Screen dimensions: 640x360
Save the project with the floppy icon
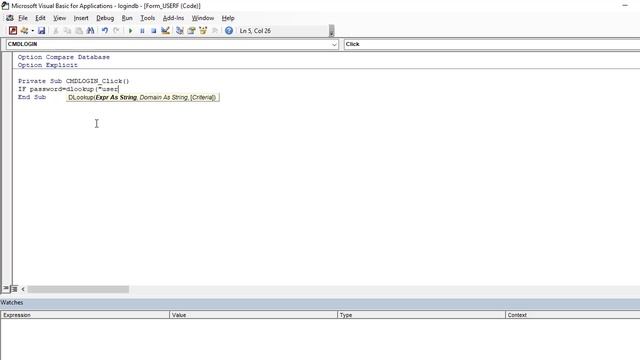pos(41,31)
